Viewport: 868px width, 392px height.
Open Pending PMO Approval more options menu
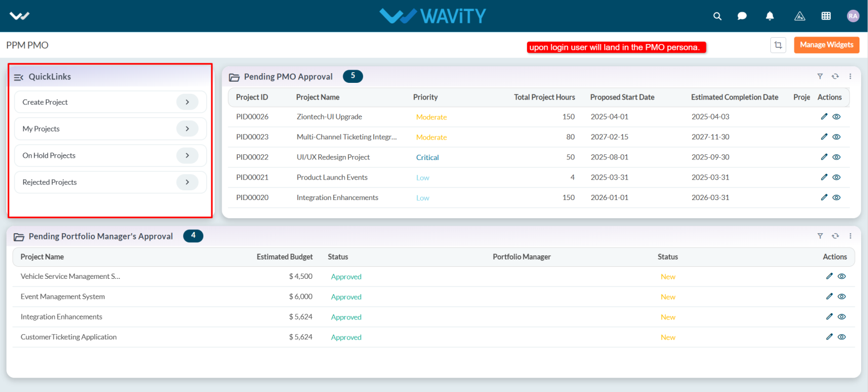[850, 76]
